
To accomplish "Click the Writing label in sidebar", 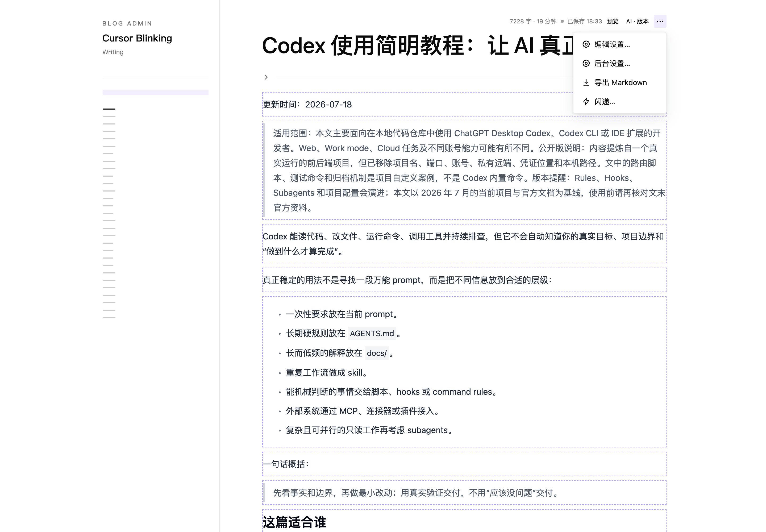I will coord(113,52).
